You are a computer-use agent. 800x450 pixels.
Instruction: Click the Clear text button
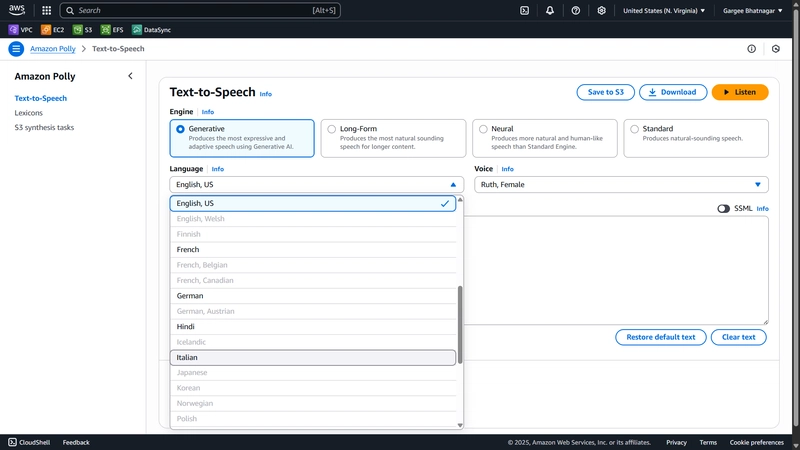pyautogui.click(x=738, y=337)
